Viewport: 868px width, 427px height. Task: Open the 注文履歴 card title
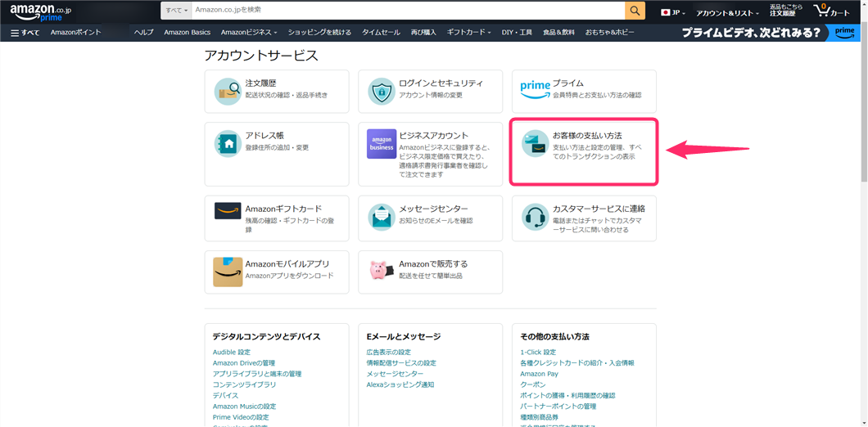(260, 83)
